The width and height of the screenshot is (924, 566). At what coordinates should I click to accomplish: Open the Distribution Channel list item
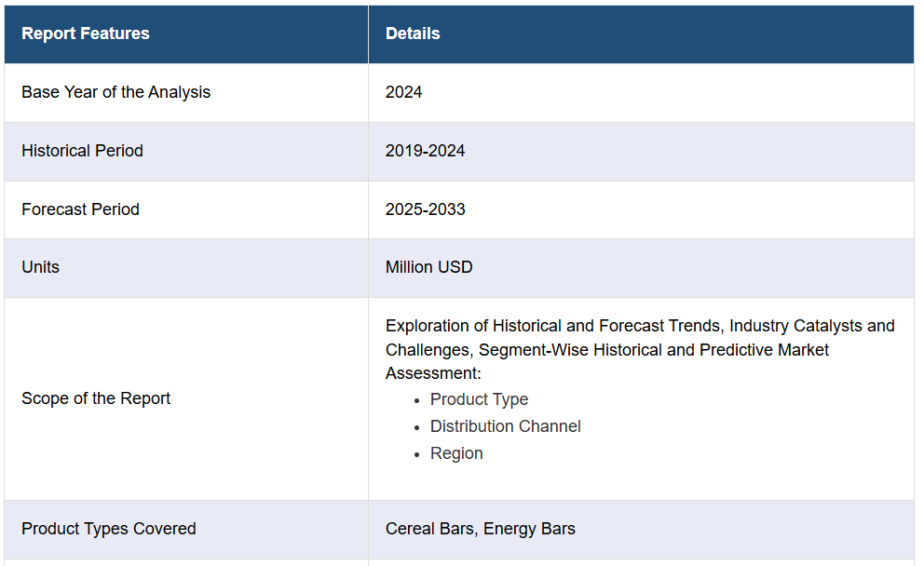505,426
